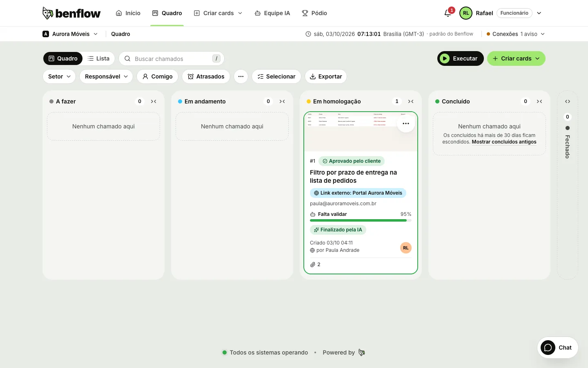This screenshot has width=588, height=368.
Task: Open Quadro in top navigation
Action: tap(167, 13)
